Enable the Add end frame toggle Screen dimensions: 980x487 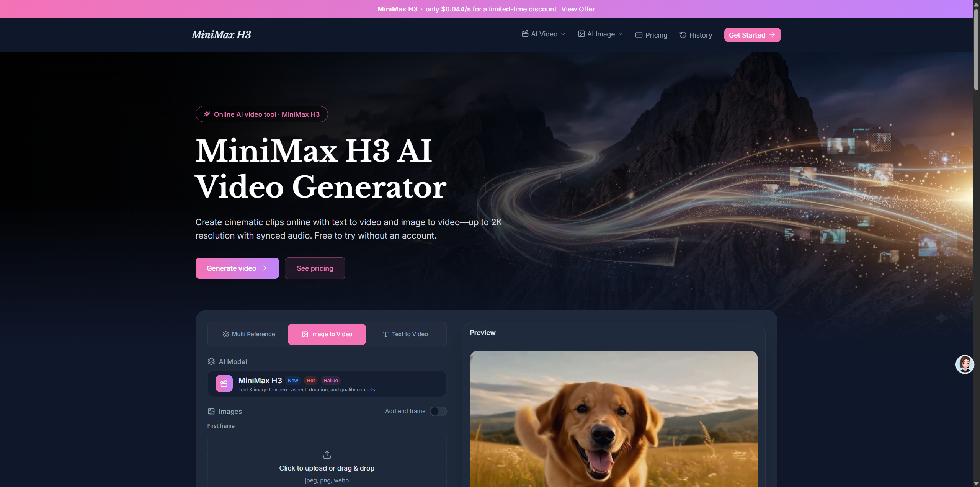coord(438,411)
